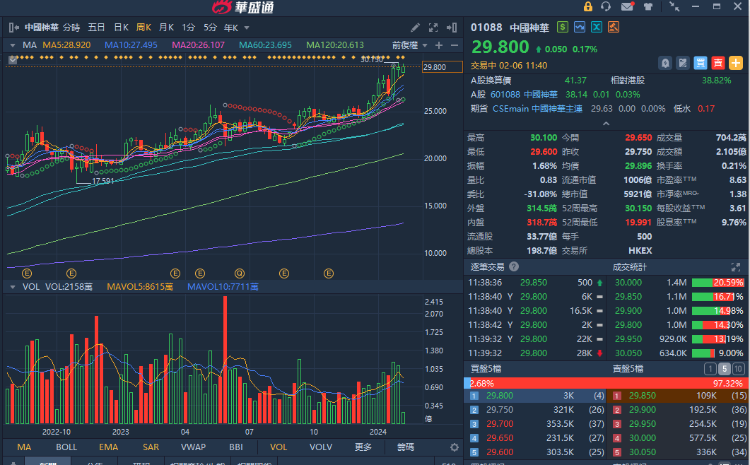Toggle the MA indicator on

coord(24,447)
